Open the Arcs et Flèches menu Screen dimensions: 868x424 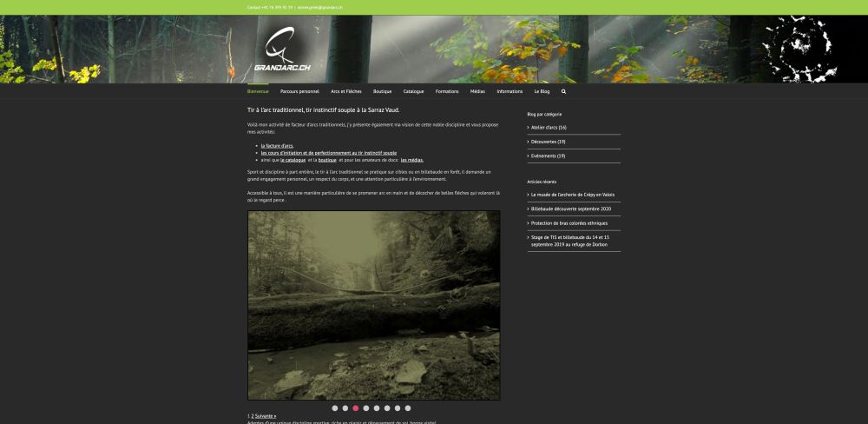pos(346,91)
